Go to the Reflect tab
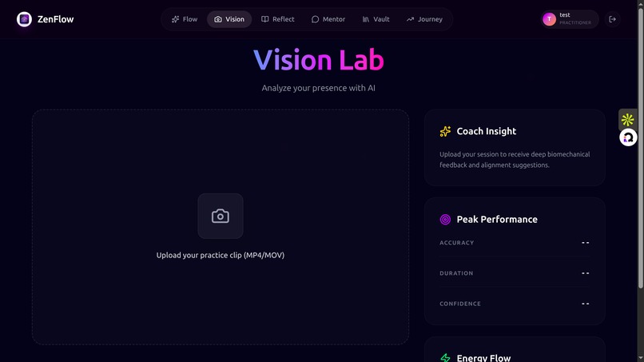This screenshot has width=644, height=362. (277, 19)
